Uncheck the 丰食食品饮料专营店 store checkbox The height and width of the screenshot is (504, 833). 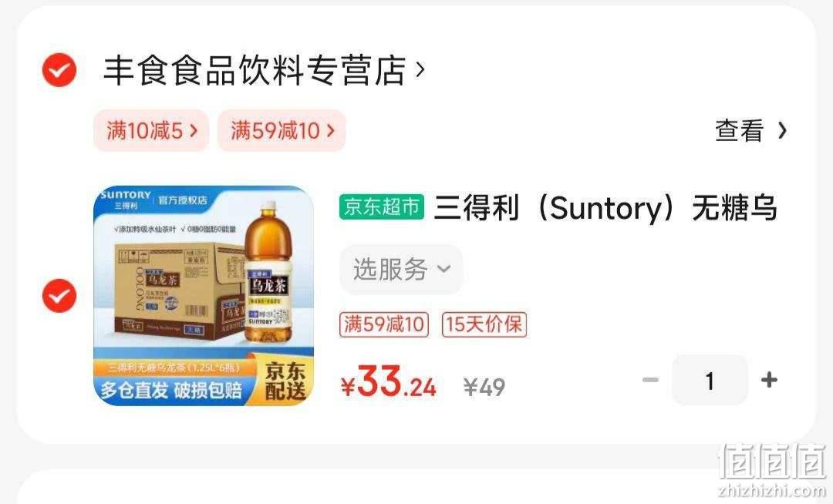pos(59,70)
